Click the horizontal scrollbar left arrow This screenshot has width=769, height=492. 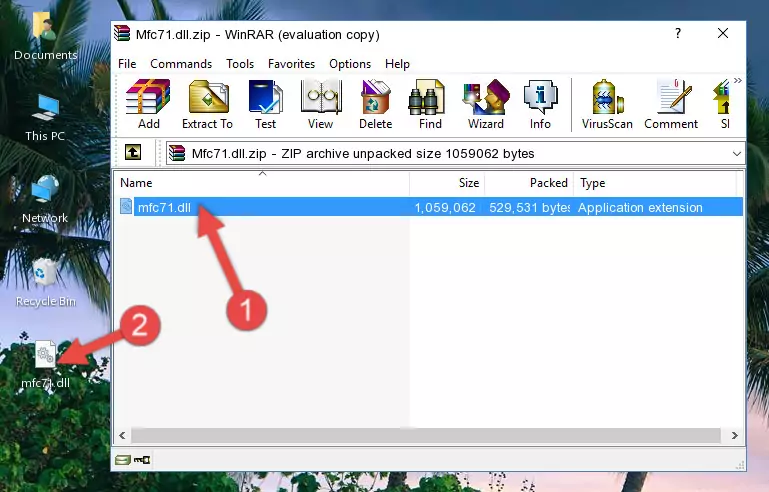122,435
